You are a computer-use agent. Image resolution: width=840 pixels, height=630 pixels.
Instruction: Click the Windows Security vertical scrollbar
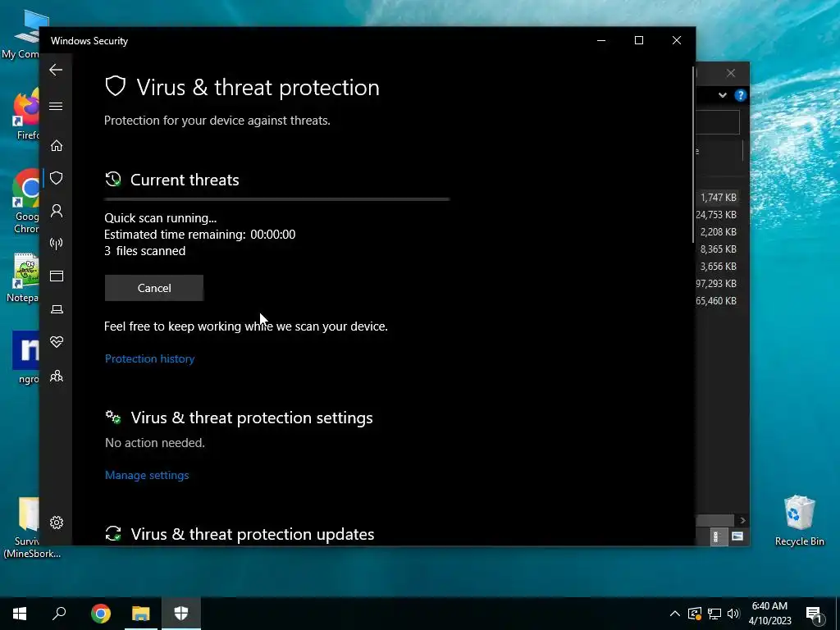pyautogui.click(x=693, y=155)
